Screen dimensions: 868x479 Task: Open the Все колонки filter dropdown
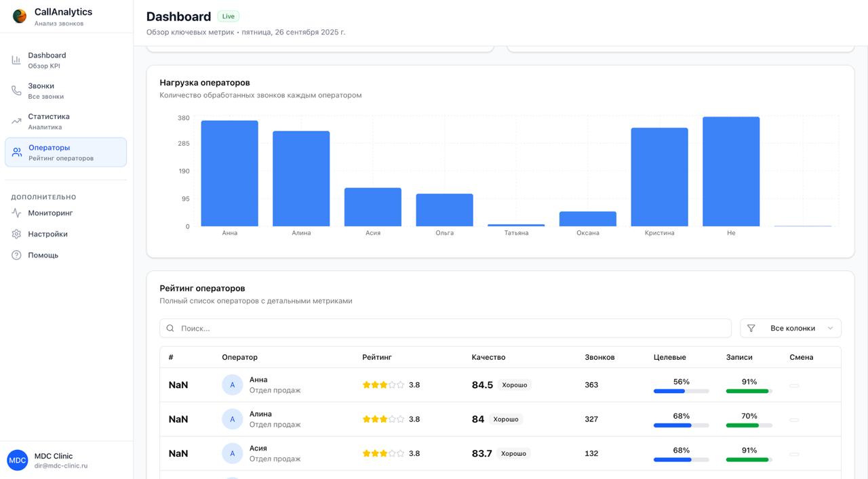click(x=791, y=328)
